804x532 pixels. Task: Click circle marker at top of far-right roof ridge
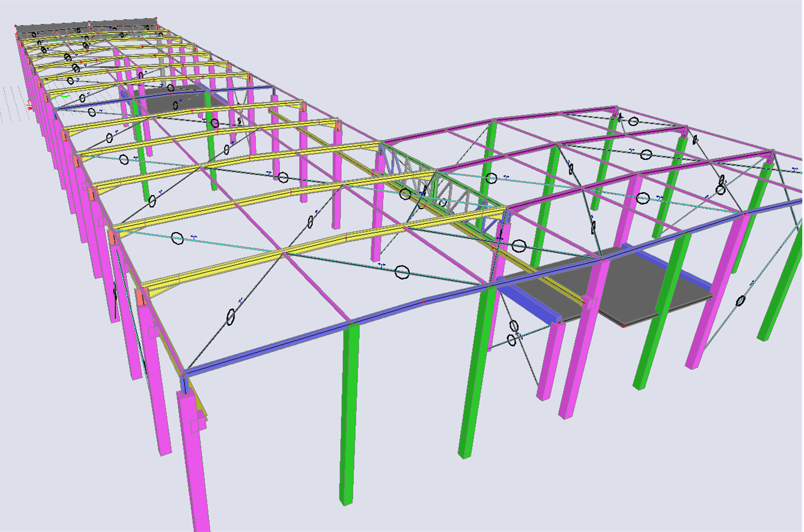point(633,121)
